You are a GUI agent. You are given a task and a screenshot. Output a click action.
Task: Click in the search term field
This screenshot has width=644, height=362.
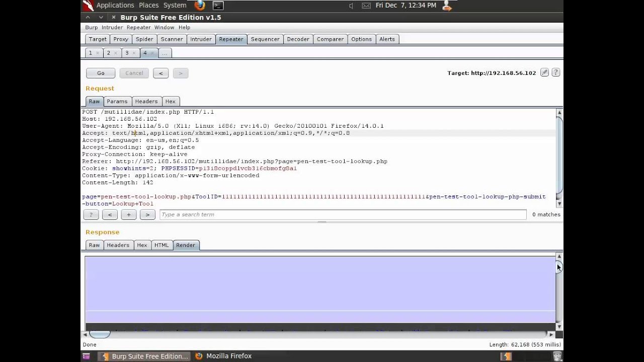tap(343, 215)
